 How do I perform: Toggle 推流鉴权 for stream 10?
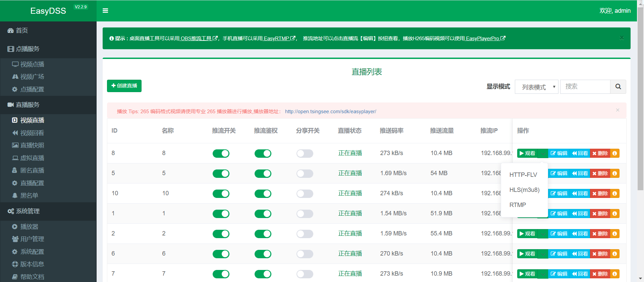tap(263, 194)
